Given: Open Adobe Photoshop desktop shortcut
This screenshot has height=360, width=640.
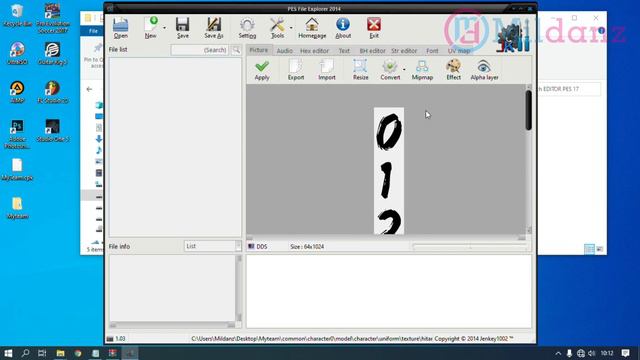Looking at the screenshot, I should pos(17,135).
